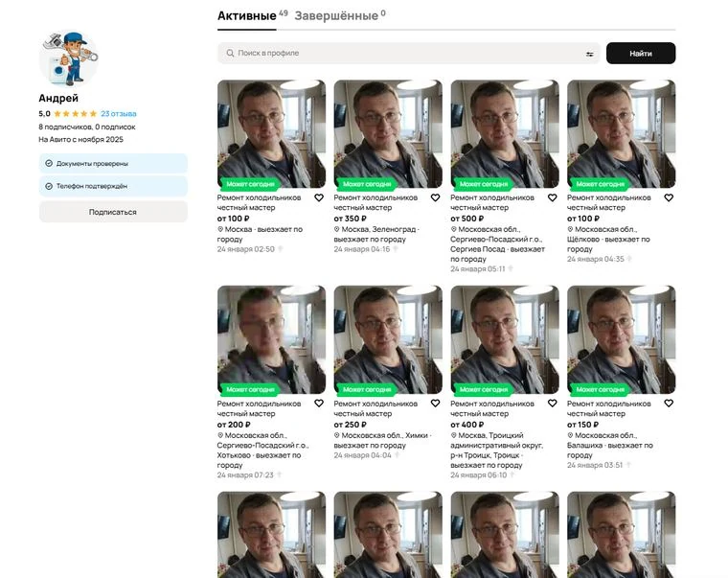The image size is (728, 578).
Task: Click the text 8 подписчиков, 0 подписок
Action: 87,127
